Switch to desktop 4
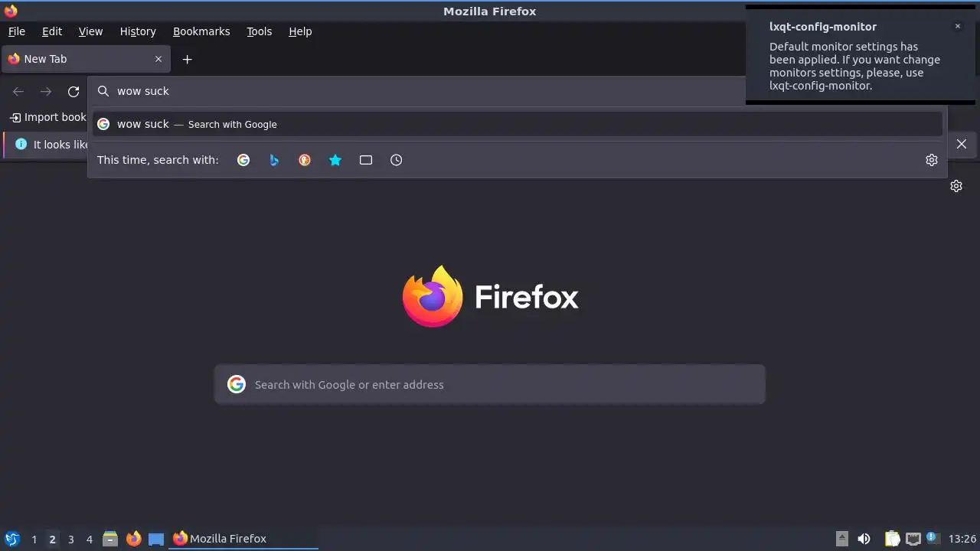This screenshot has height=551, width=980. coord(89,540)
